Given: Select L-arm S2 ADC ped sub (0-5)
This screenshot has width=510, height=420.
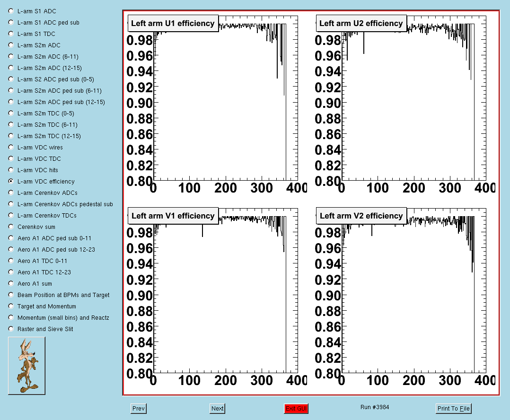Looking at the screenshot, I should click(x=11, y=79).
